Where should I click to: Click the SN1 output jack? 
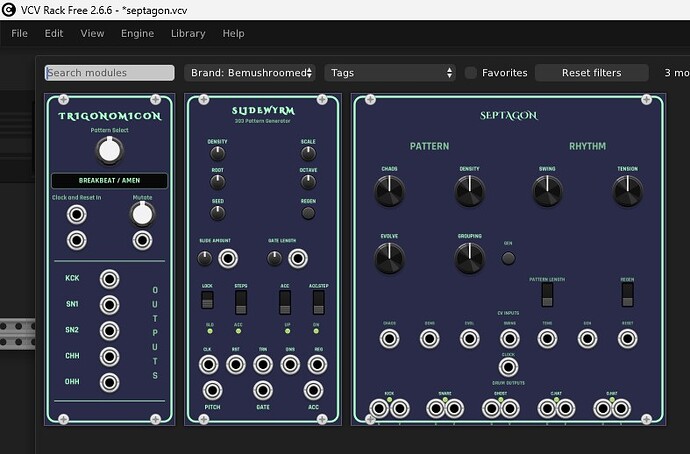(107, 304)
